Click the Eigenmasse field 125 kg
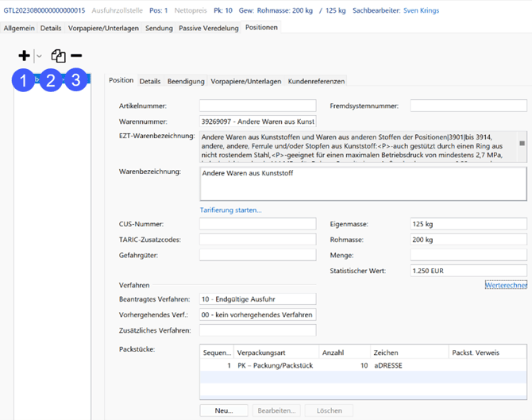The width and height of the screenshot is (532, 420). point(468,224)
